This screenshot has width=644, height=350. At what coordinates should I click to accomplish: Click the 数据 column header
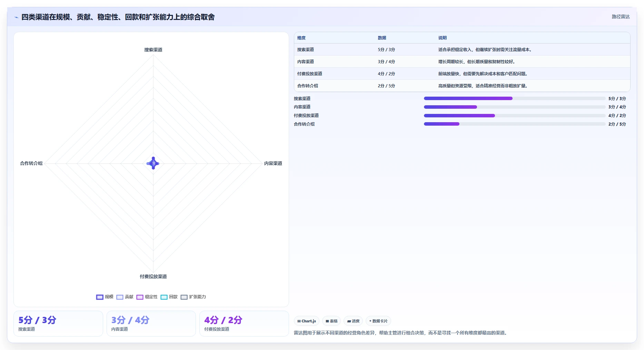(382, 38)
